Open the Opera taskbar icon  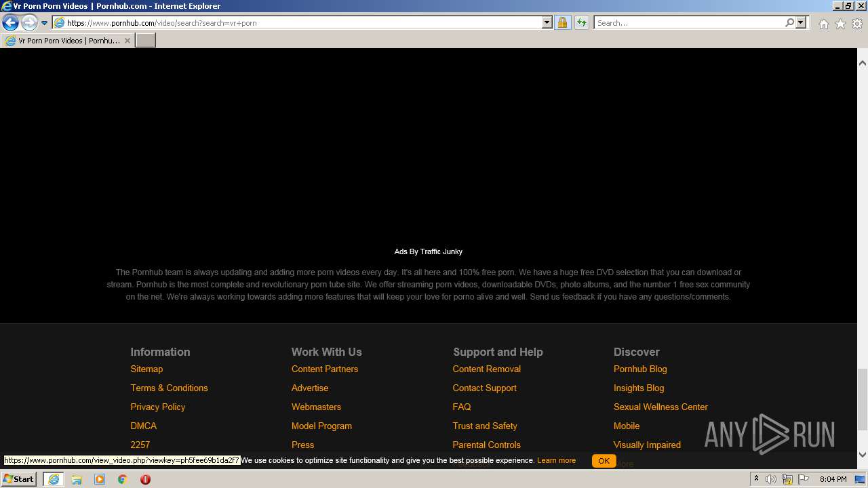[145, 479]
